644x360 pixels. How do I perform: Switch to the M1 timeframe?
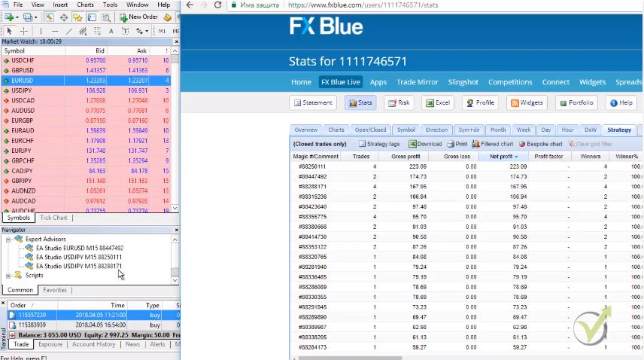[x=162, y=31]
